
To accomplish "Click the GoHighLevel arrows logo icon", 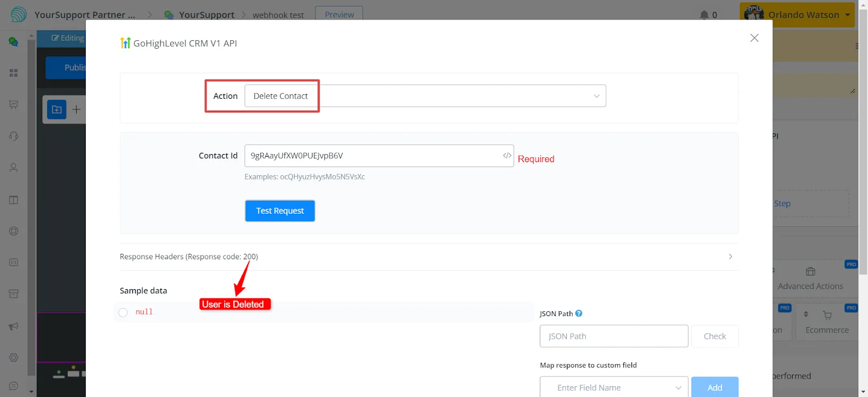I will coord(125,43).
